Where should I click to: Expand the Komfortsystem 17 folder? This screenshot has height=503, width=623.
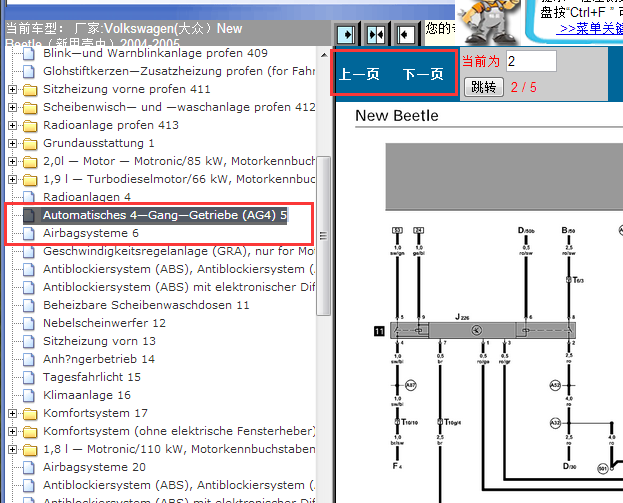point(12,413)
